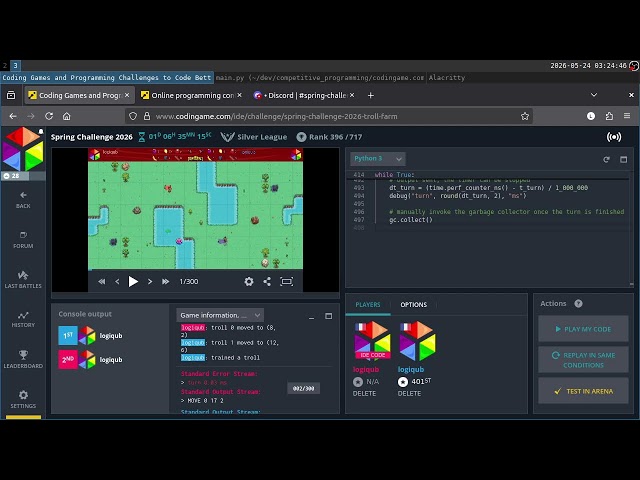640x480 pixels.
Task: Reset code with the refresh icon in editor
Action: [607, 159]
